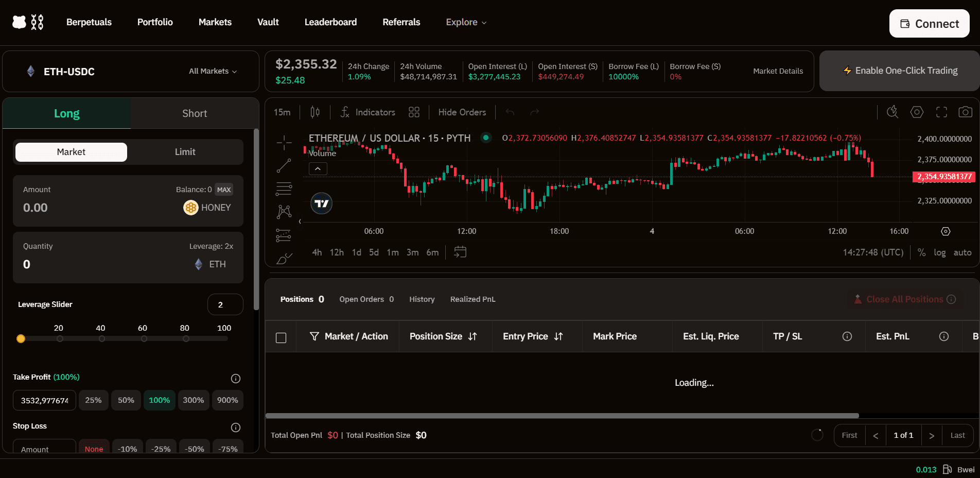Toggle logarithmic scale on chart
This screenshot has height=478, width=980.
point(939,252)
